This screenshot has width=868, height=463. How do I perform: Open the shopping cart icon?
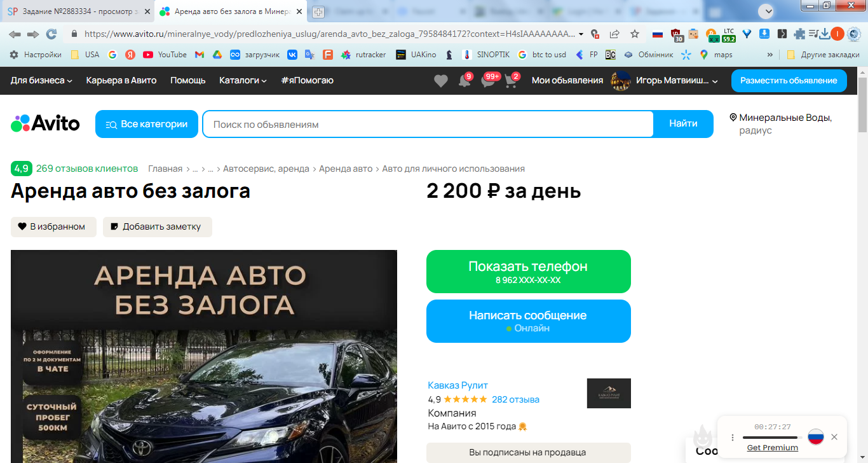[x=512, y=81]
